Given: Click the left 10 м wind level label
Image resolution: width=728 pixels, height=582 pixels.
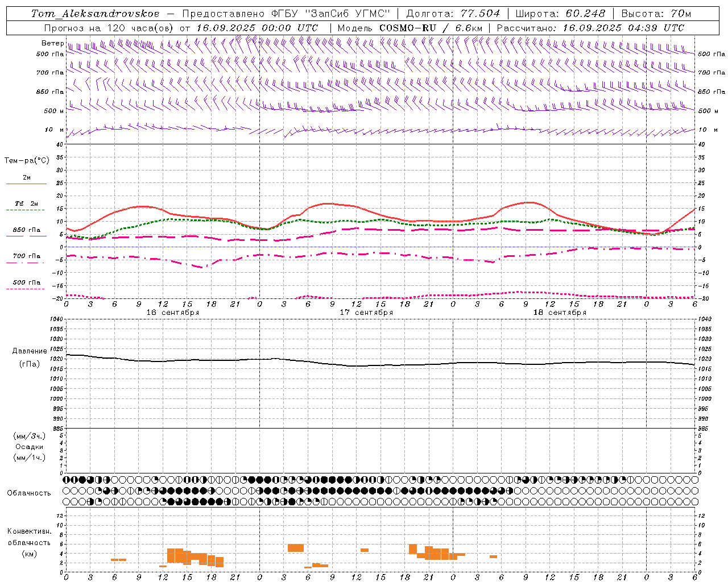Looking at the screenshot, I should click(55, 130).
